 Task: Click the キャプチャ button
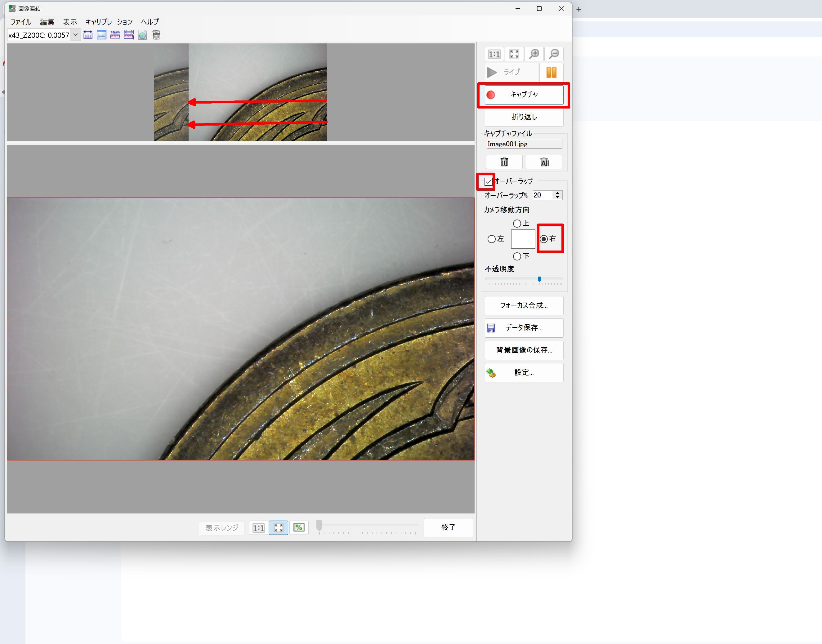coord(524,95)
